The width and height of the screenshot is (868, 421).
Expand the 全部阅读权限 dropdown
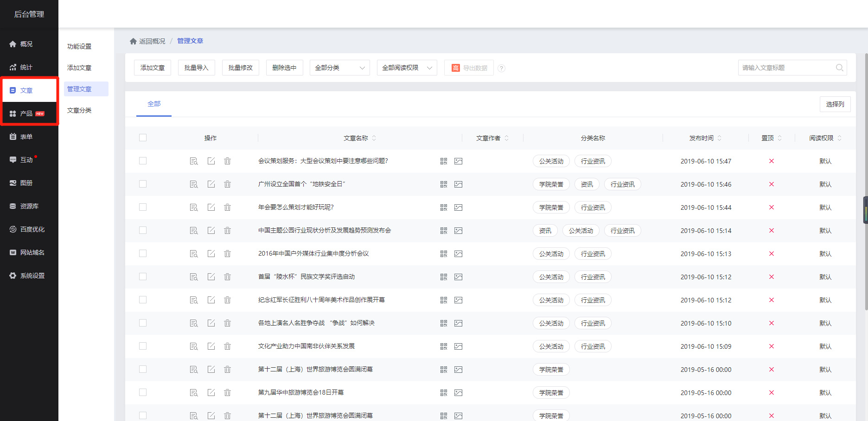pyautogui.click(x=407, y=68)
